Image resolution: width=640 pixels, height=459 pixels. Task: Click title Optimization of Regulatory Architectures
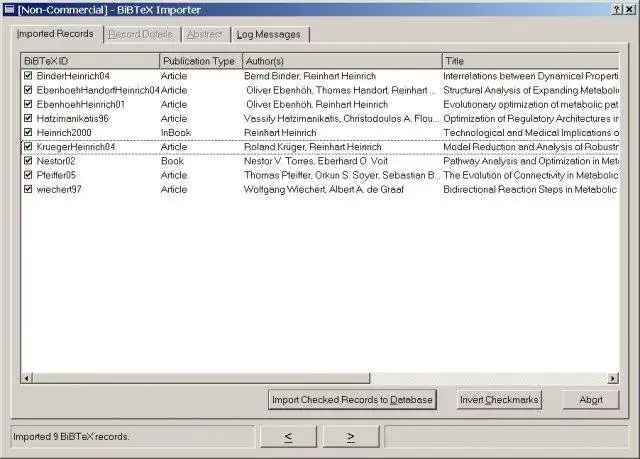pos(531,119)
